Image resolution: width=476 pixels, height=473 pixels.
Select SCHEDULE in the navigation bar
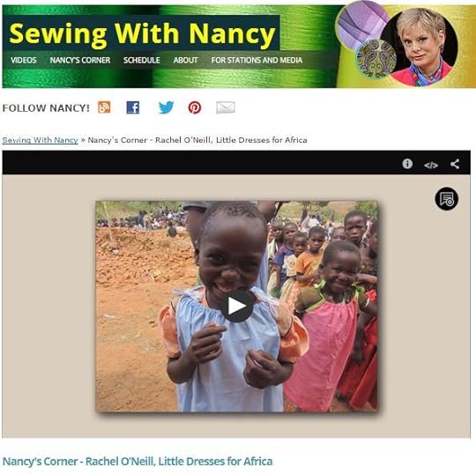pyautogui.click(x=142, y=60)
